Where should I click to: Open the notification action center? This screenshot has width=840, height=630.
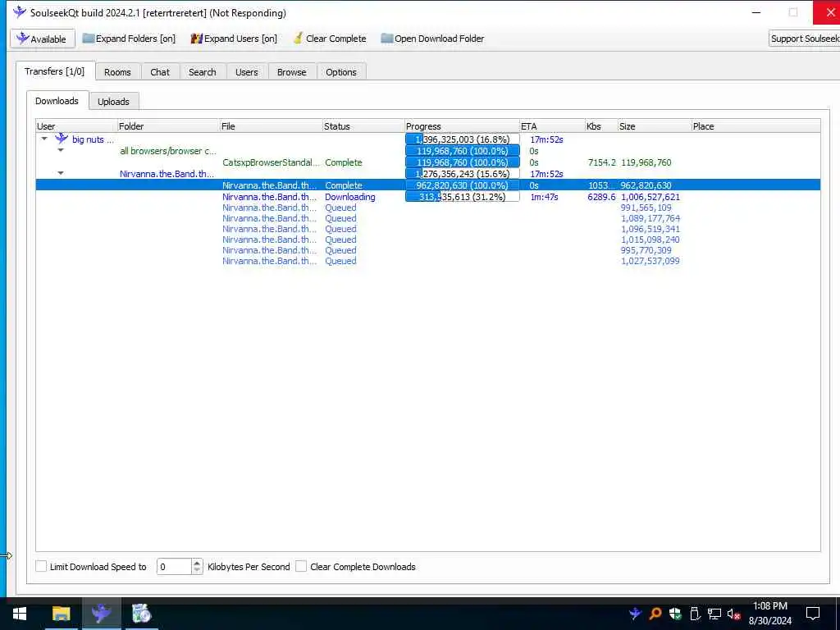point(813,614)
